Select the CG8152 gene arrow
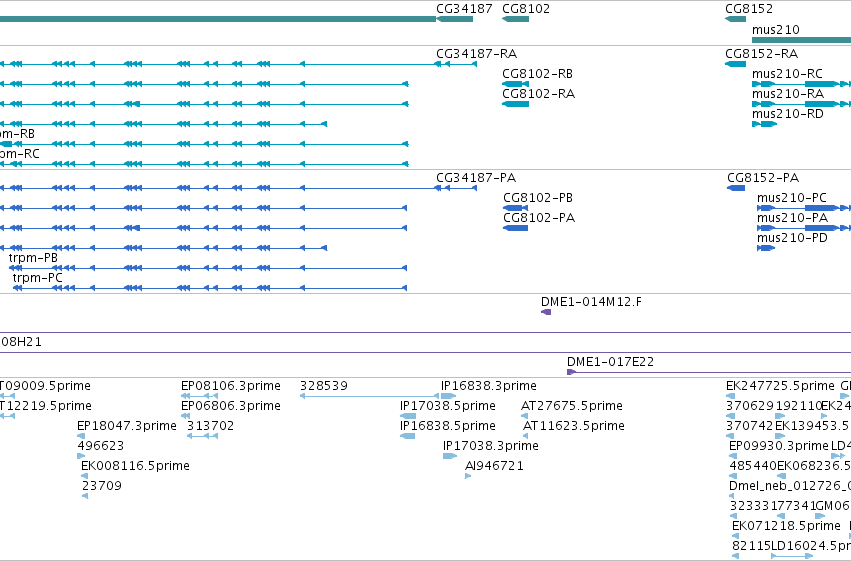Screen dimensions: 851x561 [x=735, y=19]
